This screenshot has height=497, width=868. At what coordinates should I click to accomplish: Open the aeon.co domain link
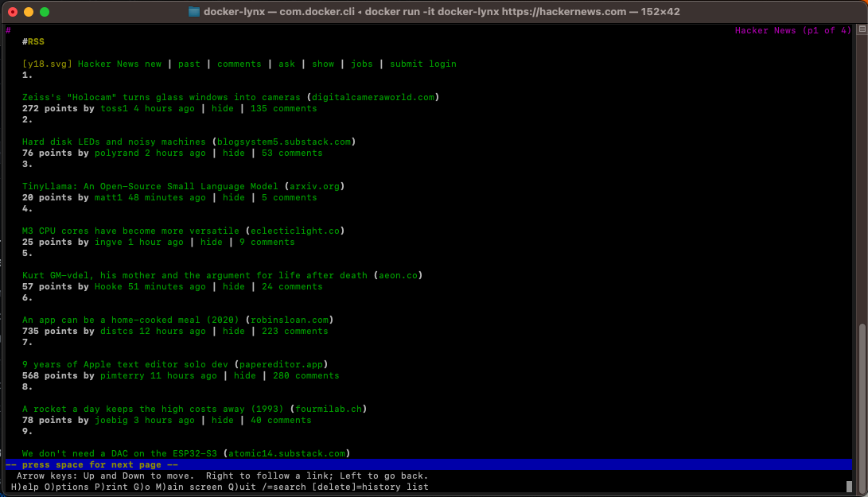398,276
